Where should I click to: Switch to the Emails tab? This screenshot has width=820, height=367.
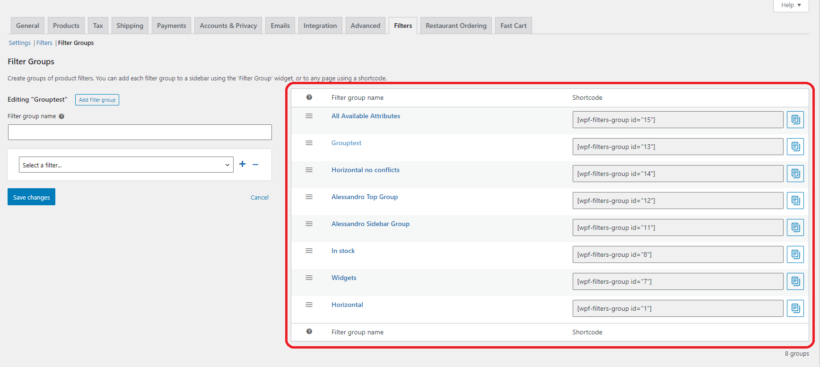pyautogui.click(x=280, y=26)
